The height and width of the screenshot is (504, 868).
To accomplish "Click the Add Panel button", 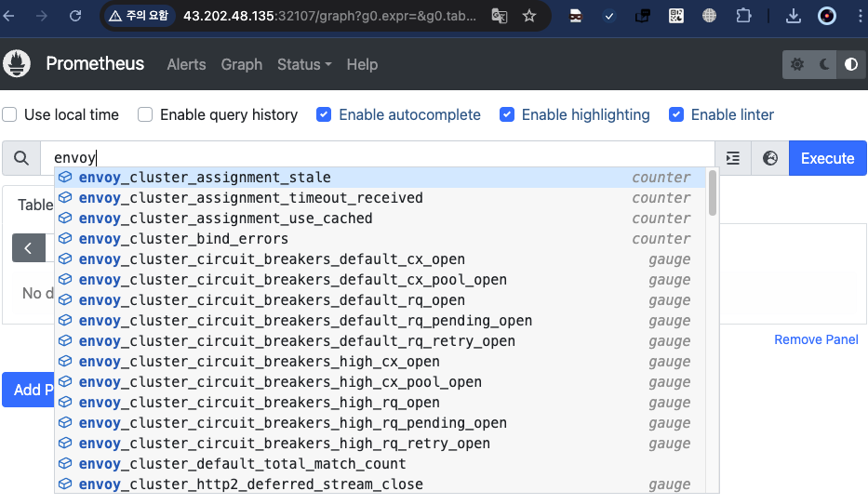I will [x=28, y=390].
